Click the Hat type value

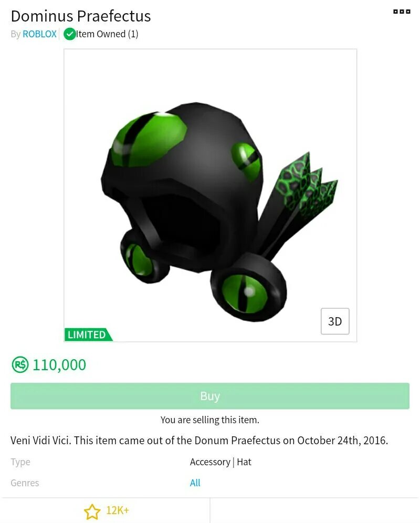(244, 462)
